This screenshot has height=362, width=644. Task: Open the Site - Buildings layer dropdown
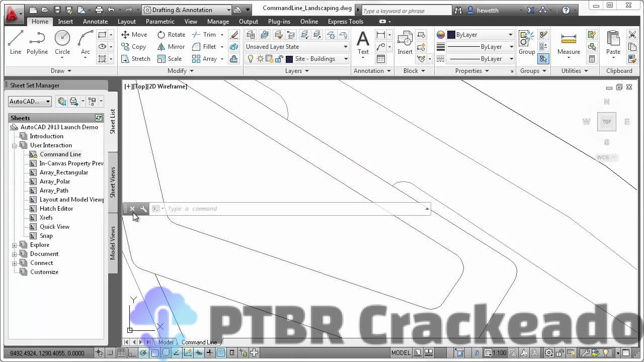297,59
